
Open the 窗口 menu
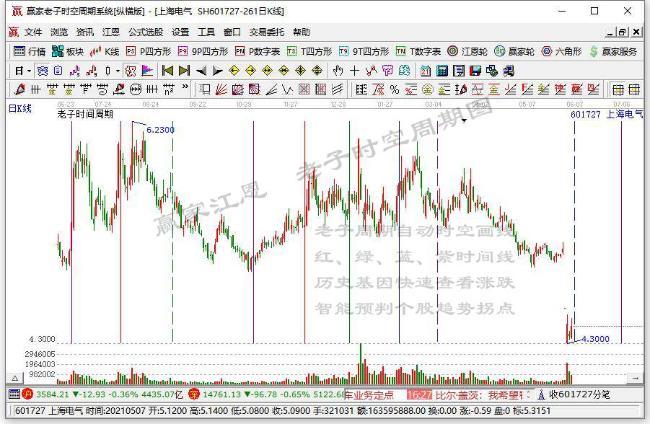[232, 32]
